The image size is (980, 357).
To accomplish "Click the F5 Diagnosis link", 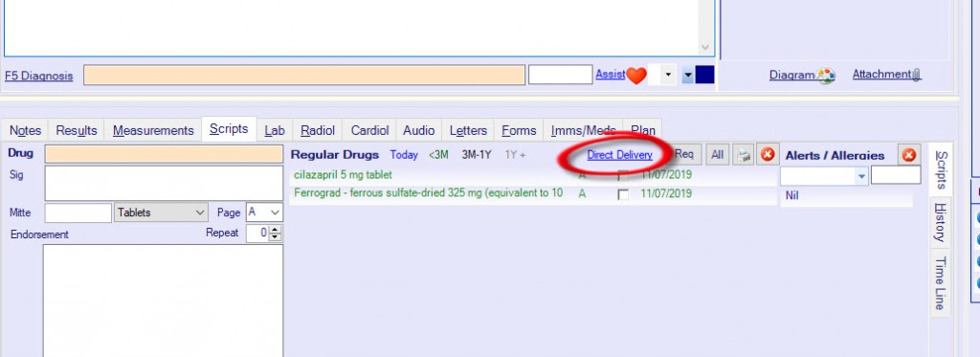I will (38, 77).
